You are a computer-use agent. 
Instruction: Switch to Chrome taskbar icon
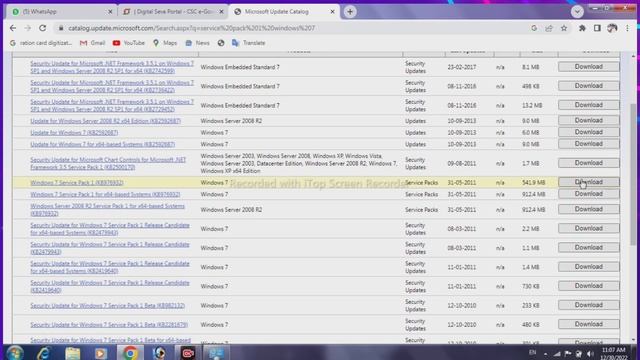pos(130,353)
